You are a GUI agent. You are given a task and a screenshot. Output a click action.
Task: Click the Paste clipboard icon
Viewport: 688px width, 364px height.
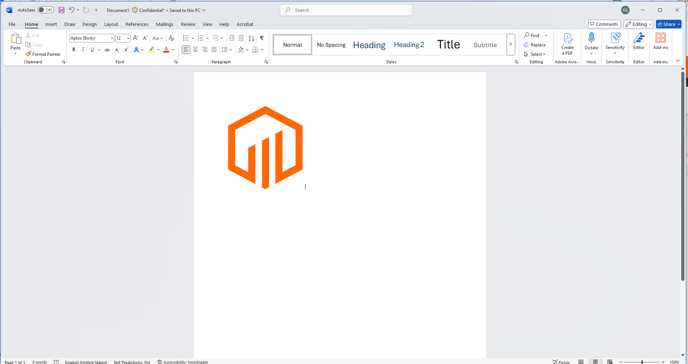pos(16,39)
